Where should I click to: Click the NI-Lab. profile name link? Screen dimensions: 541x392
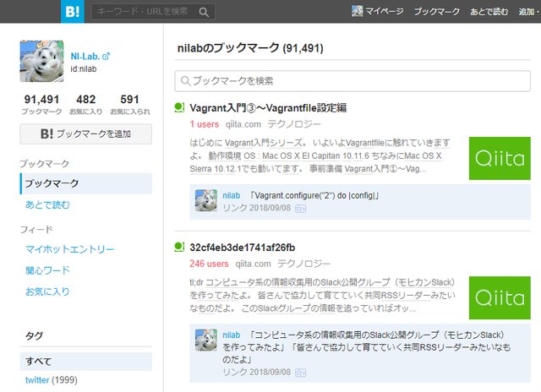[x=85, y=56]
